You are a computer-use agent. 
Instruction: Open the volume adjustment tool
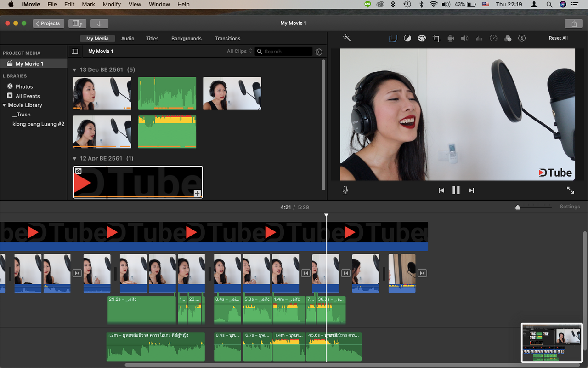[x=464, y=38]
